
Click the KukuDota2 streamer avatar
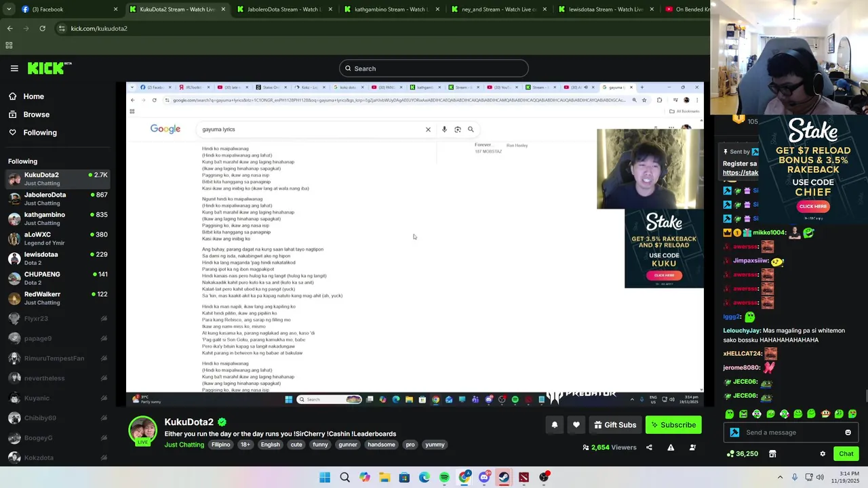142,430
